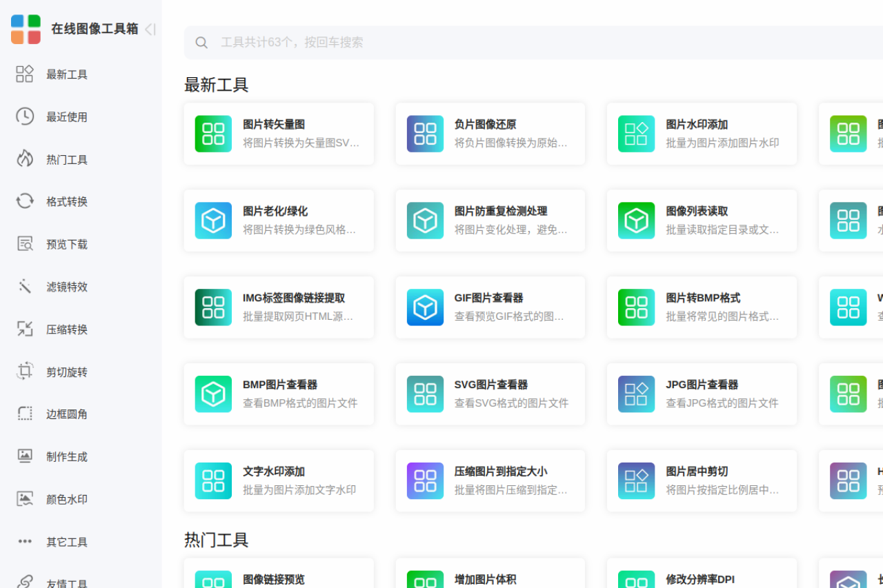
Task: Click the 最新工具 section heading
Action: 216,85
